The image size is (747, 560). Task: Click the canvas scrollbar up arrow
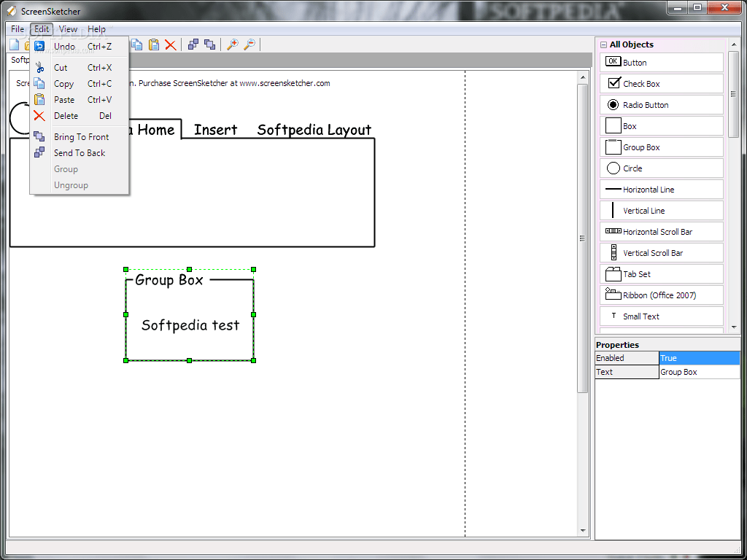tap(583, 77)
